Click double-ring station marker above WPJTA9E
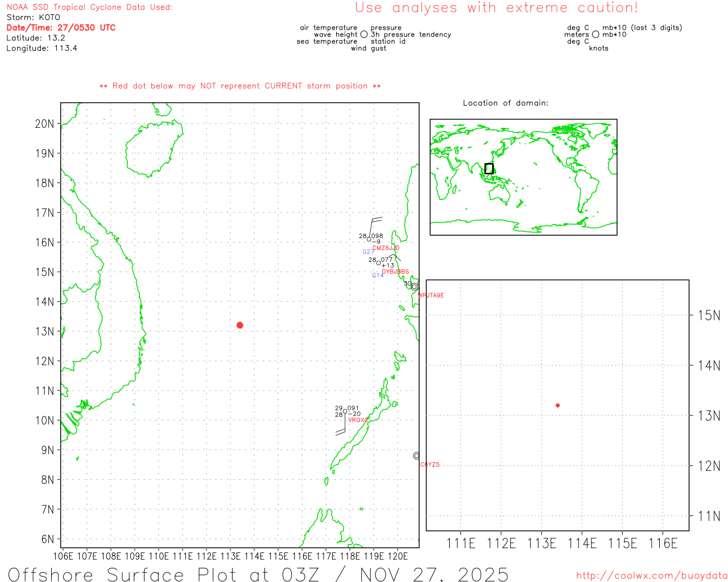Viewport: 728px width, 582px height. click(415, 286)
